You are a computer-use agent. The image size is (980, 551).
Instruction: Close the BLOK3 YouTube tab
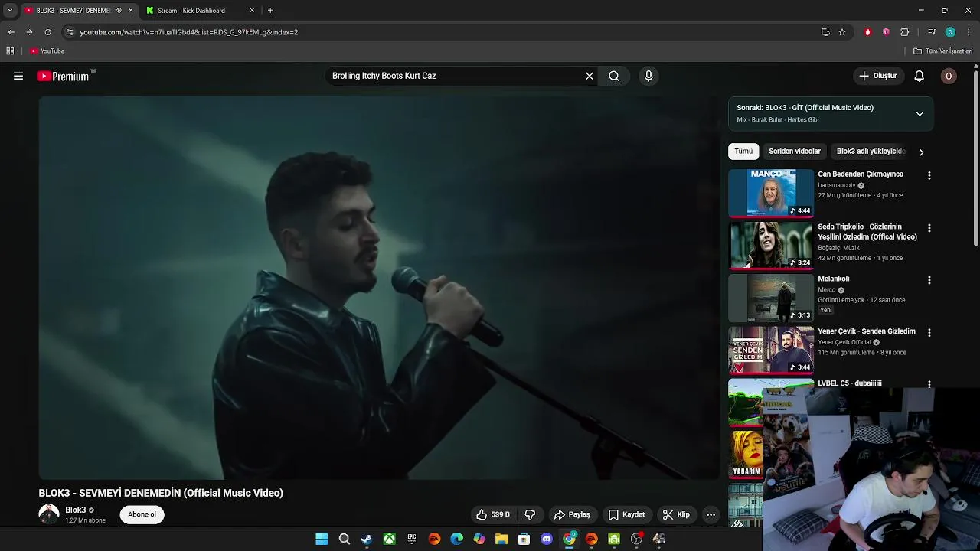pyautogui.click(x=130, y=11)
